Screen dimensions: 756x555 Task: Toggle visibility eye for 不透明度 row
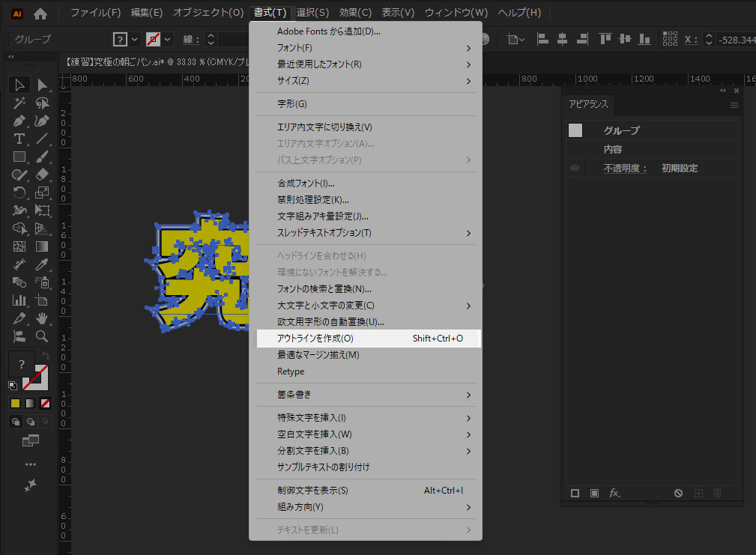coord(575,169)
